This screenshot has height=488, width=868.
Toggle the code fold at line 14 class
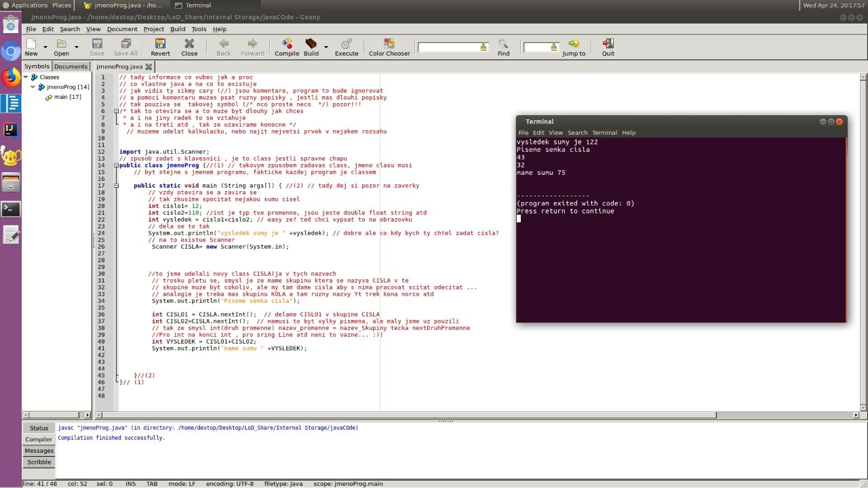pos(116,165)
